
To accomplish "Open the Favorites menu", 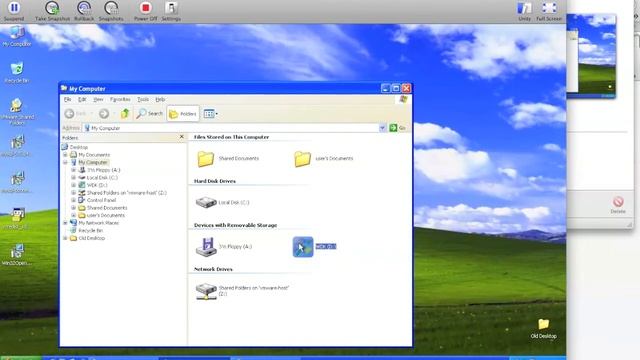I will (x=120, y=99).
